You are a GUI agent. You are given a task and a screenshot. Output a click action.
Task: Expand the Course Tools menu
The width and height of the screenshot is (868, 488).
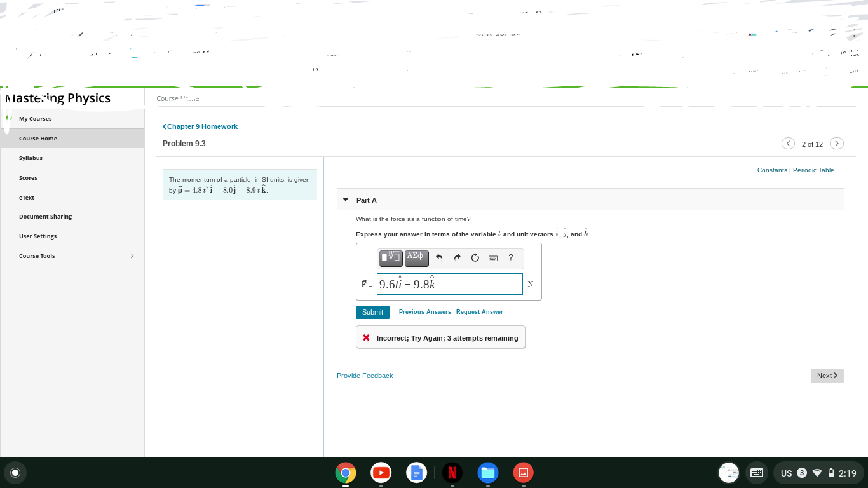coord(132,255)
